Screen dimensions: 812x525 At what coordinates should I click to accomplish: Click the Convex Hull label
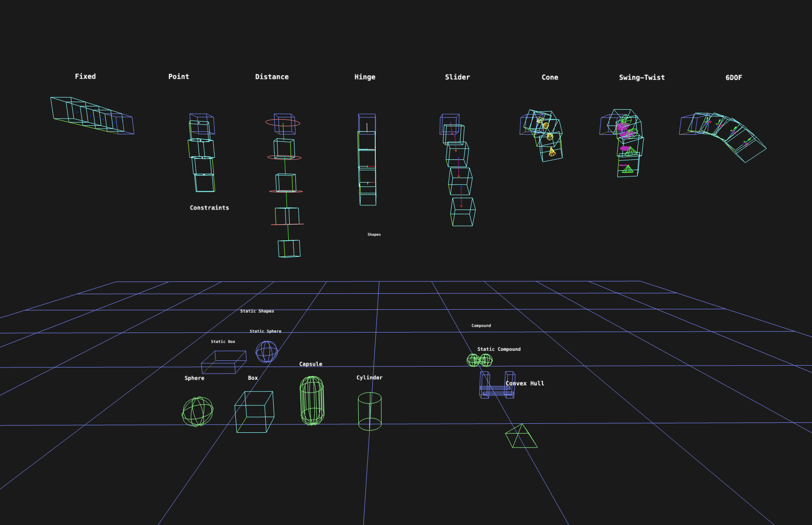525,384
